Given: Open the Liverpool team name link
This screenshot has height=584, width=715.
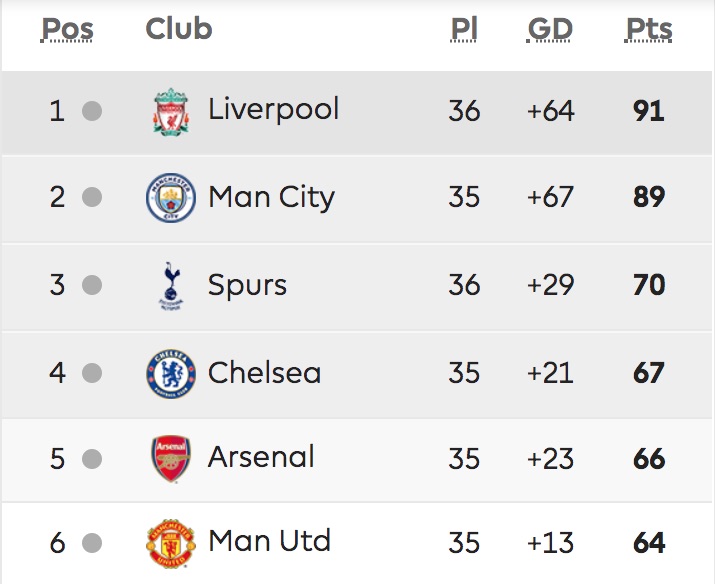Looking at the screenshot, I should point(273,109).
